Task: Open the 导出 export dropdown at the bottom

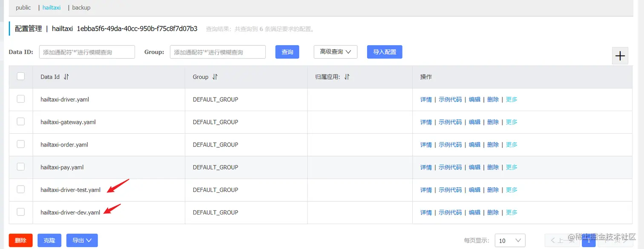Action: pyautogui.click(x=82, y=240)
